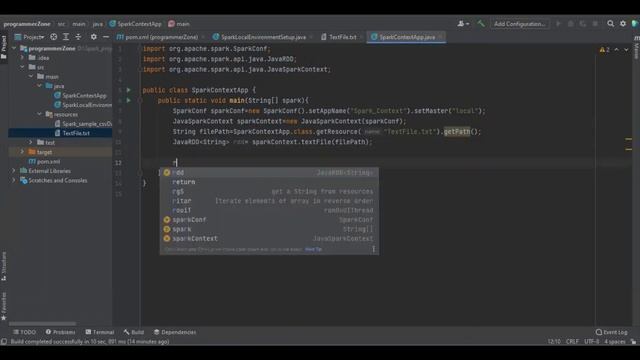Click the Stop icon in toolbar
The image size is (640, 360).
point(596,24)
